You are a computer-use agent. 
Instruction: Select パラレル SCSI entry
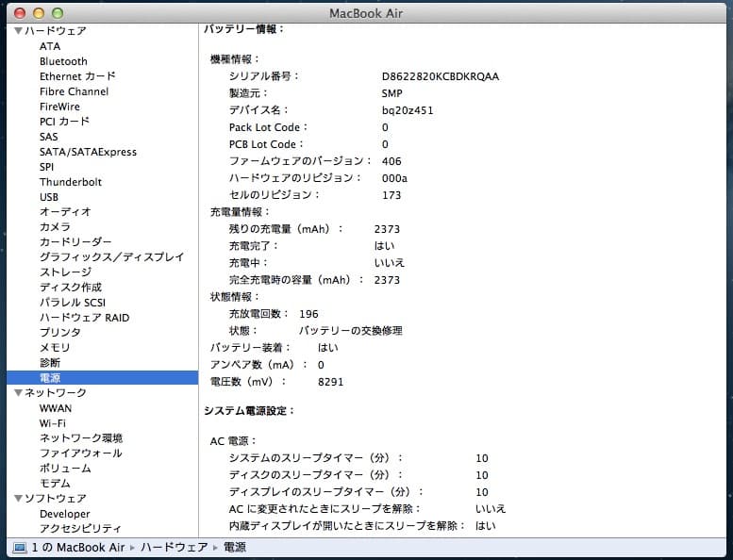tap(73, 303)
